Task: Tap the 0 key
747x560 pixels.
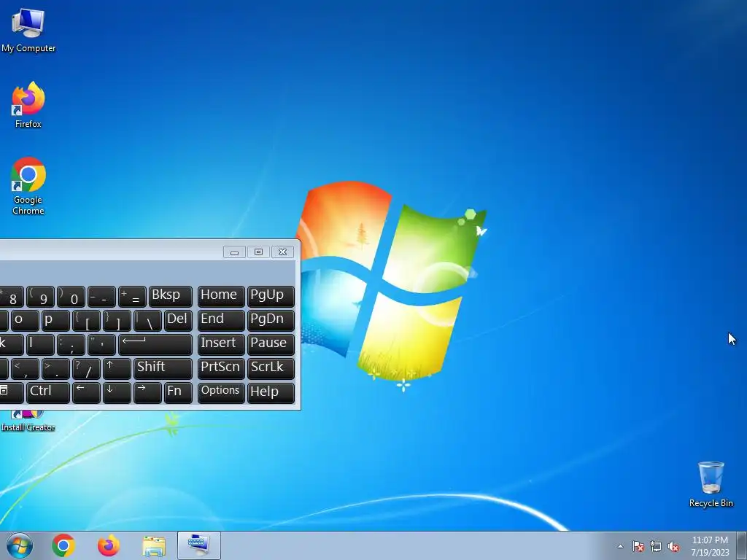Action: (x=71, y=296)
